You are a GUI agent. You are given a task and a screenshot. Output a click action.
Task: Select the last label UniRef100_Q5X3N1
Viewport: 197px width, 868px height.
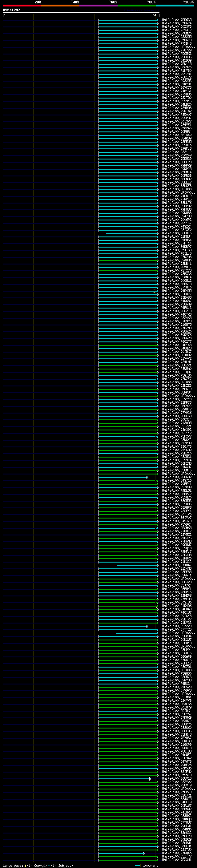(x=176, y=860)
